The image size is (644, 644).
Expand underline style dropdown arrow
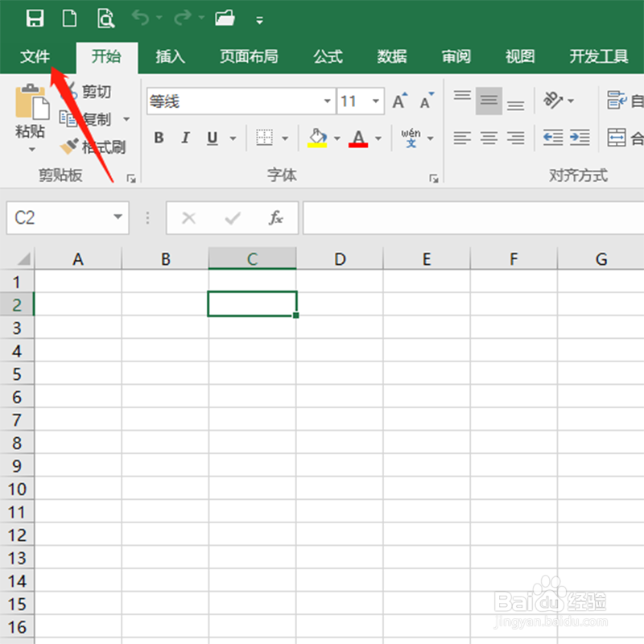[233, 138]
